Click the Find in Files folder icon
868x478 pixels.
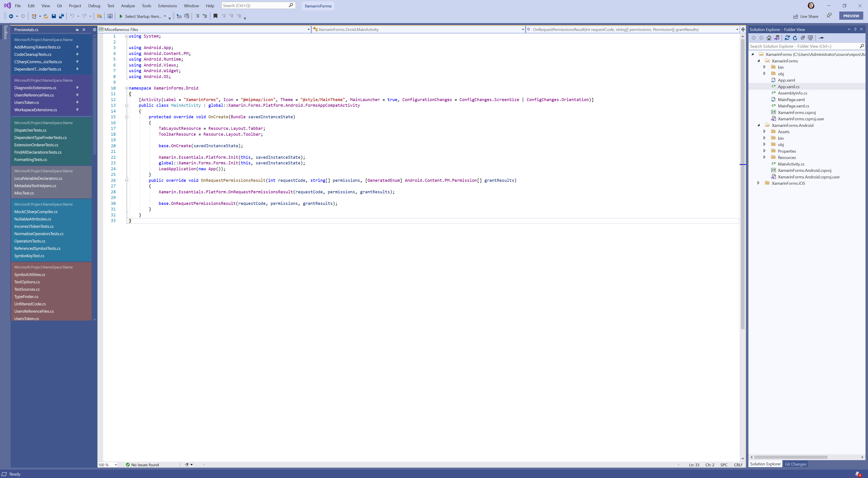[x=99, y=16]
